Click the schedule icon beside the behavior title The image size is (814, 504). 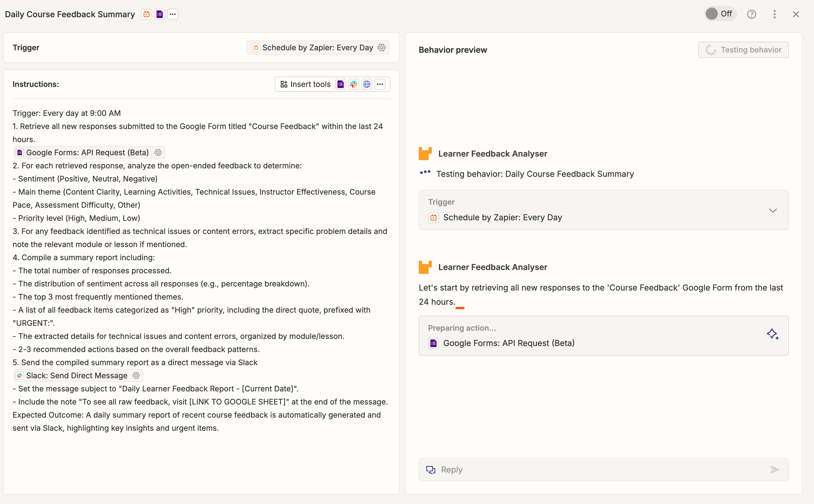(x=146, y=14)
